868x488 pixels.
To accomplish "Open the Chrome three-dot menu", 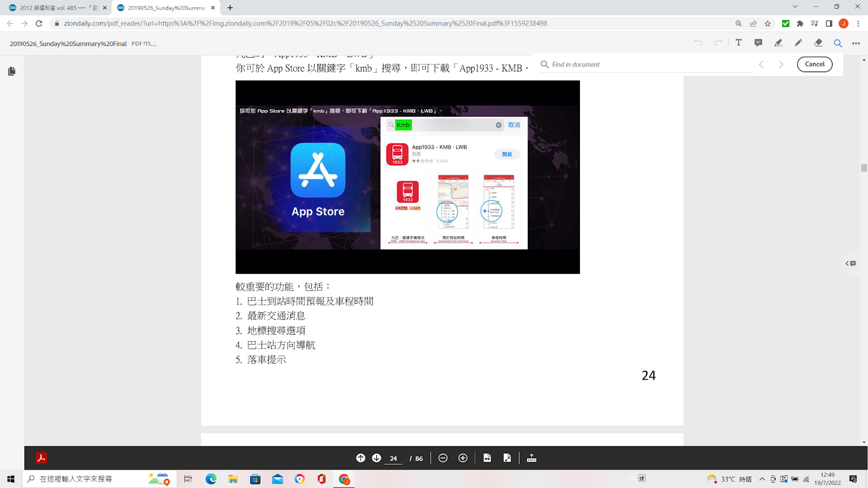I will (858, 23).
